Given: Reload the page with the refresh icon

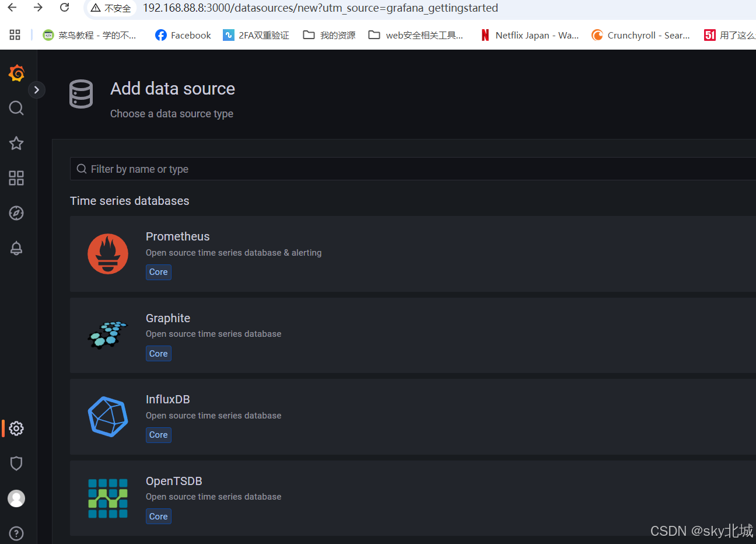Looking at the screenshot, I should click(x=65, y=8).
